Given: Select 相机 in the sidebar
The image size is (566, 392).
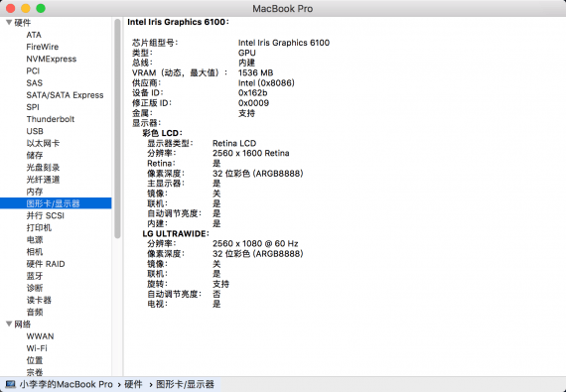Looking at the screenshot, I should coord(35,252).
